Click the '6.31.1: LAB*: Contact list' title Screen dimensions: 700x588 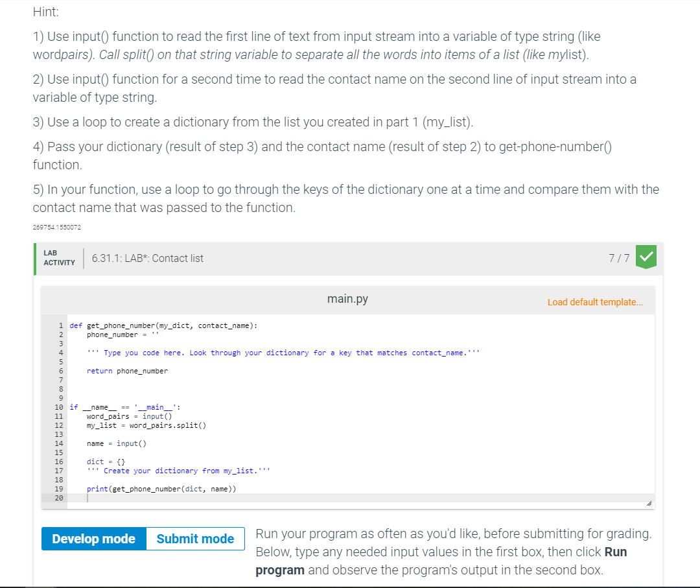148,259
